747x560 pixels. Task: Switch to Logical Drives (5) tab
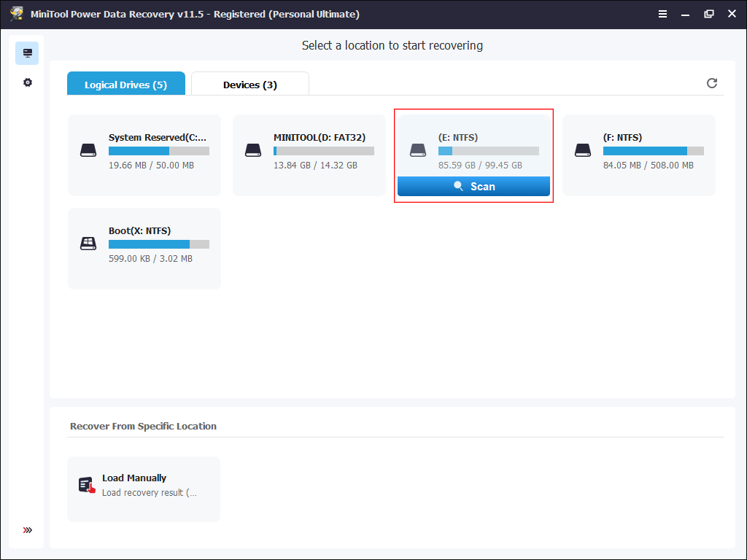(125, 83)
